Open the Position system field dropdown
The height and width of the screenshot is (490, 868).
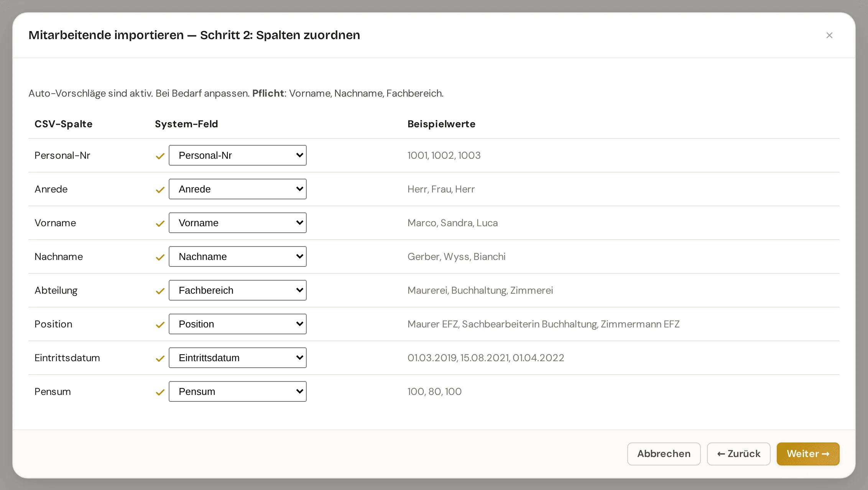point(238,324)
